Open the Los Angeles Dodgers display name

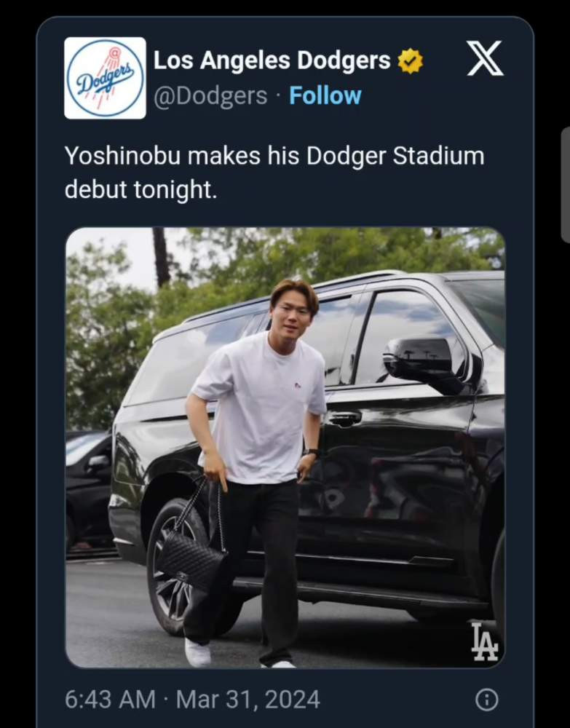pos(272,61)
